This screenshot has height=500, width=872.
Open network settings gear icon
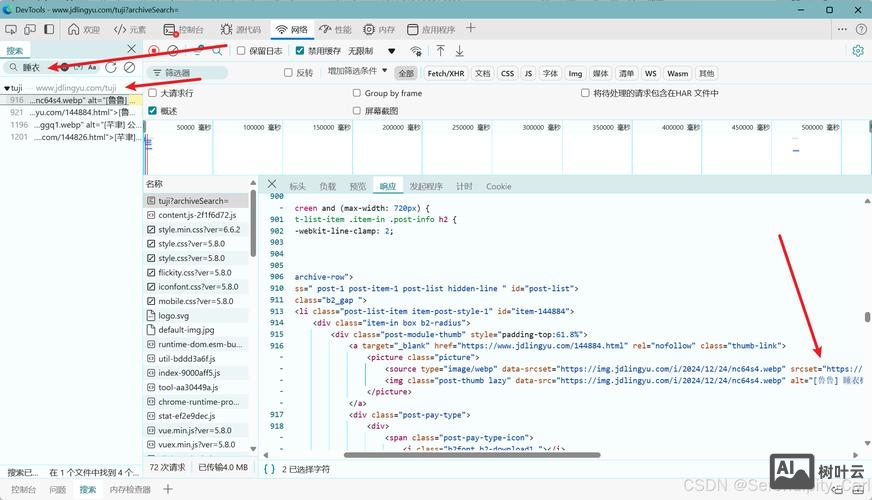point(857,51)
